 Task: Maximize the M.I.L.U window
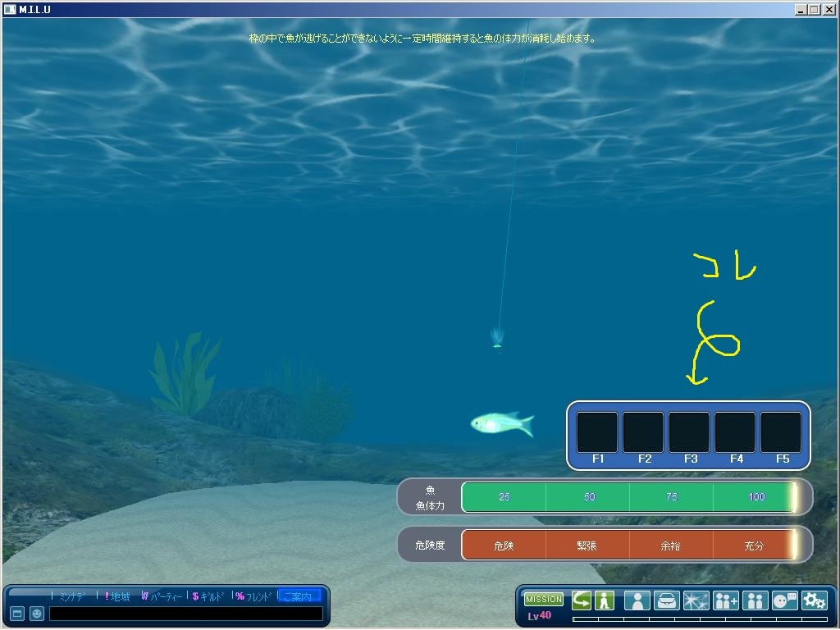[x=813, y=9]
